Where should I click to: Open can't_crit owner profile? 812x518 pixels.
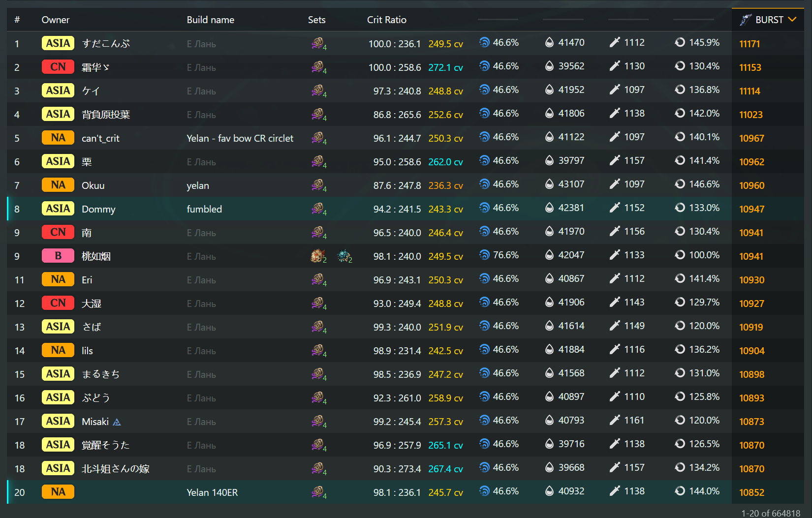(x=100, y=138)
